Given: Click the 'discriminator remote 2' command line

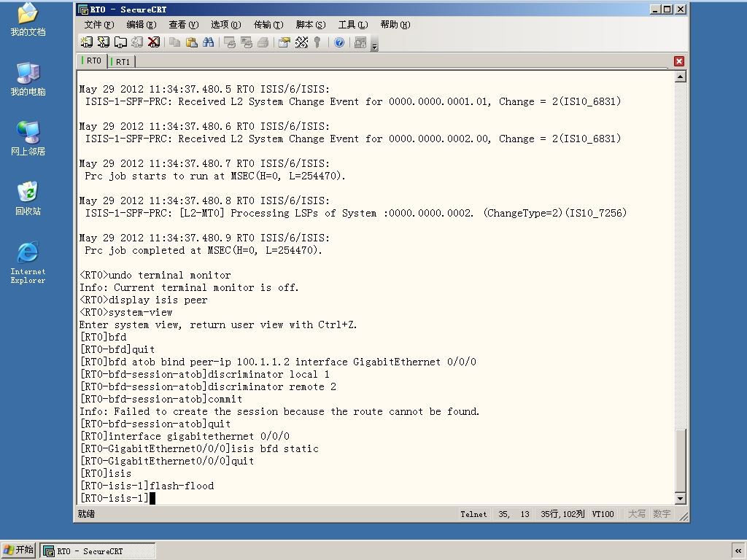Looking at the screenshot, I should (208, 386).
